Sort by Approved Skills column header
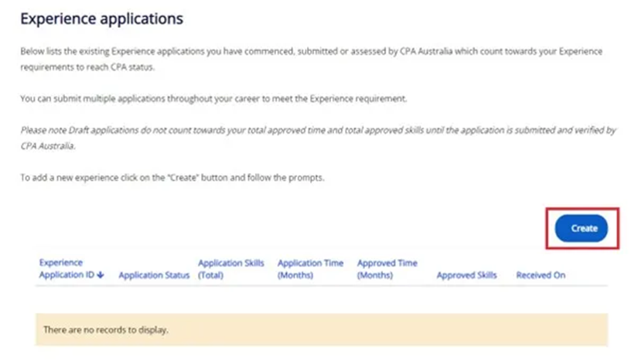 (x=466, y=276)
